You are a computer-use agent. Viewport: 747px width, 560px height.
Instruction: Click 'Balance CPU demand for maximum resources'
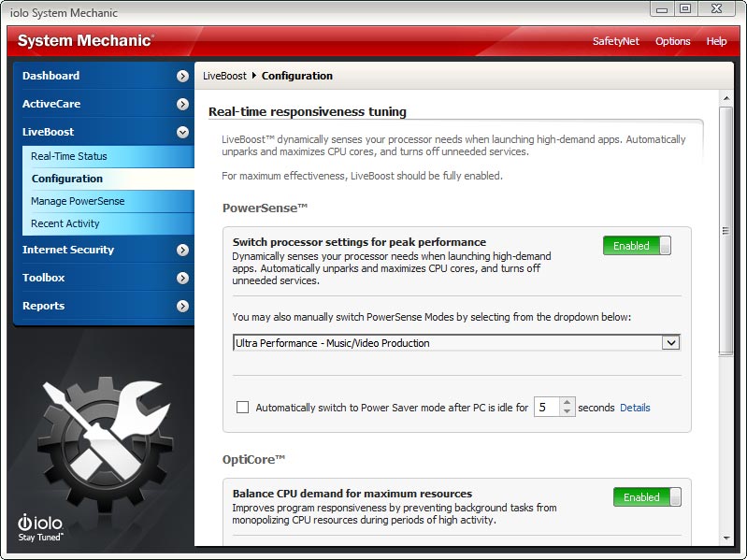[x=352, y=494]
